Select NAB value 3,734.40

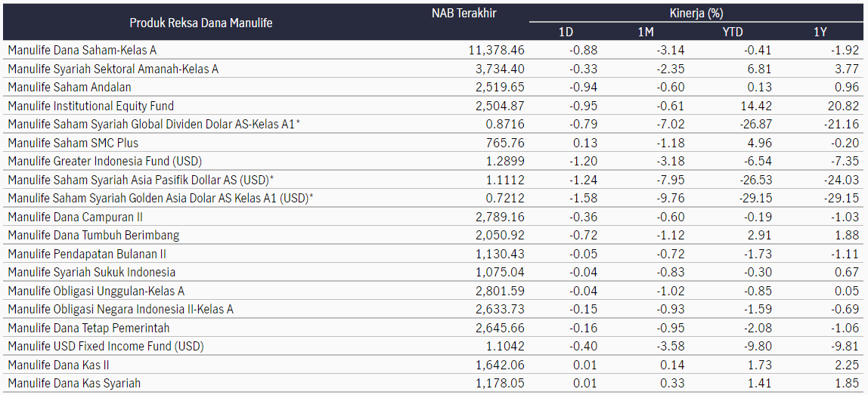point(500,69)
